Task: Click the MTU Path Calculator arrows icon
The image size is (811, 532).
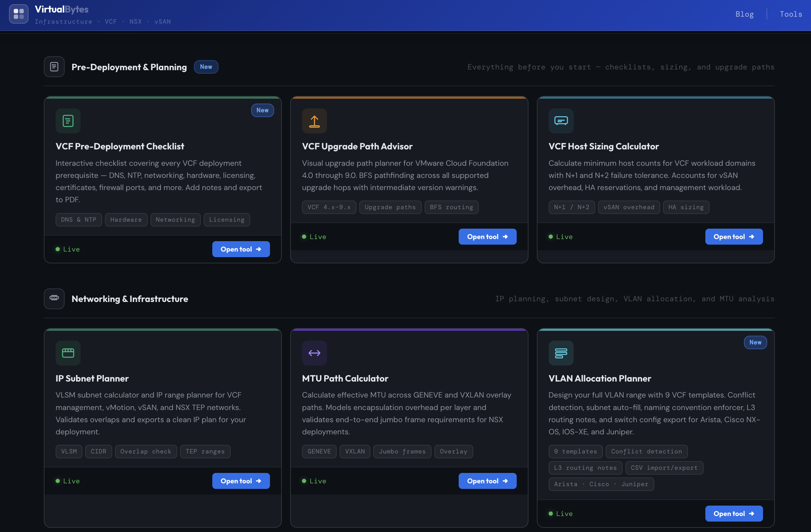Action: pos(314,353)
